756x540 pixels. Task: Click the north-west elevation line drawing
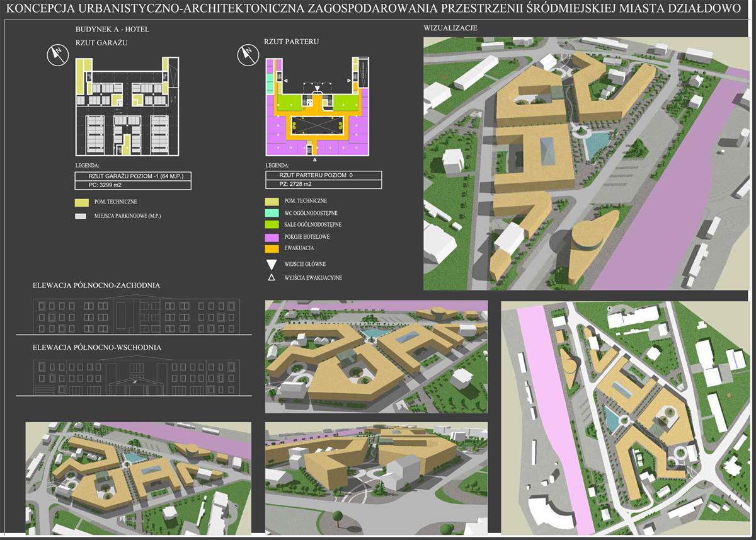coord(137,316)
